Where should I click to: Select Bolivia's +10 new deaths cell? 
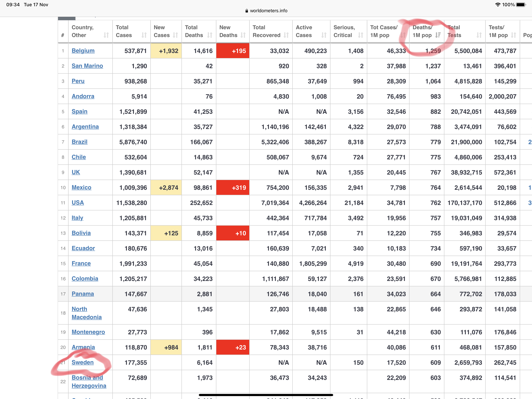[233, 233]
